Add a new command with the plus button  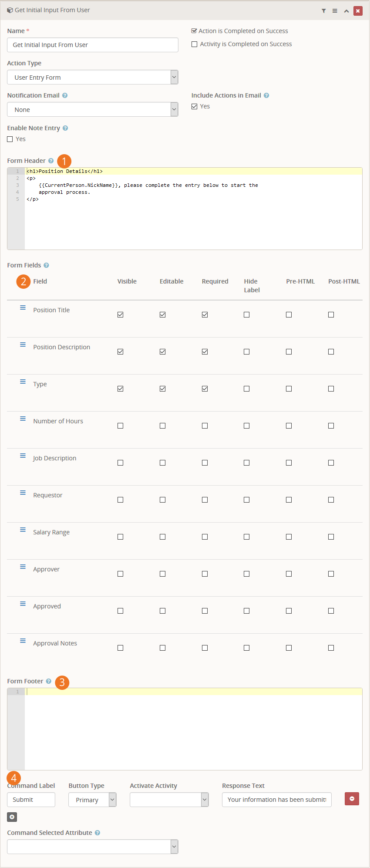[x=12, y=817]
